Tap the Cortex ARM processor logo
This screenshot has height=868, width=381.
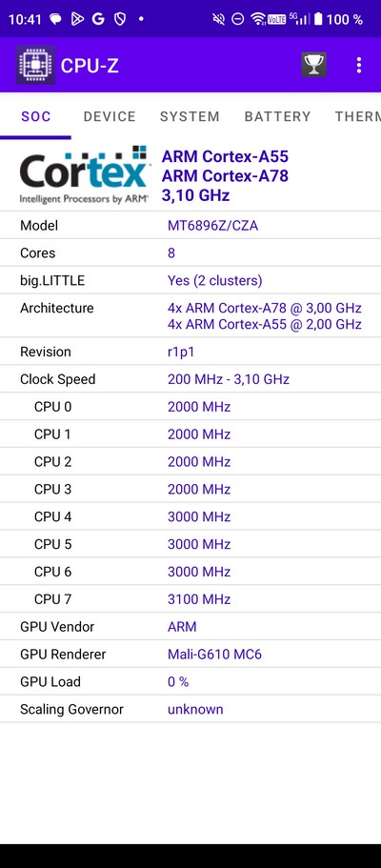[x=84, y=175]
